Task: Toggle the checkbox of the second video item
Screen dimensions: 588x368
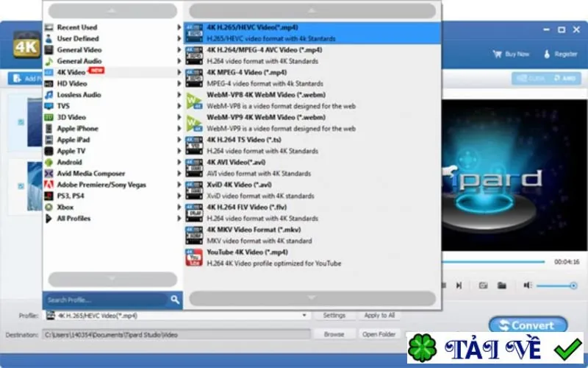Action: pyautogui.click(x=21, y=186)
